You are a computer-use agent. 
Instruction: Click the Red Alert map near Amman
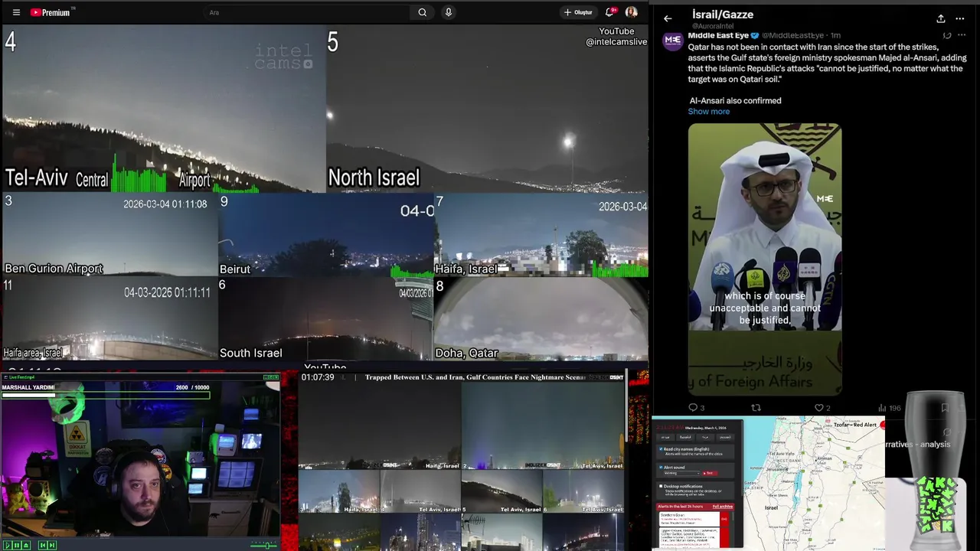823,458
